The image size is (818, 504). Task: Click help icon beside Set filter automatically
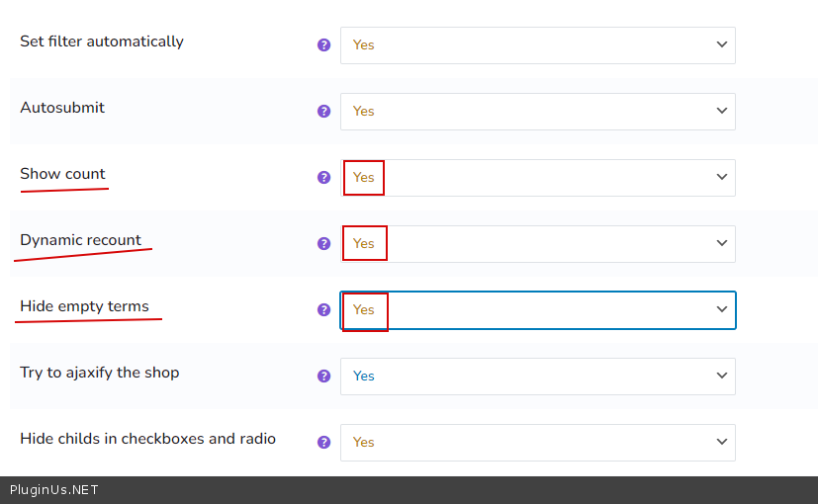tap(323, 45)
